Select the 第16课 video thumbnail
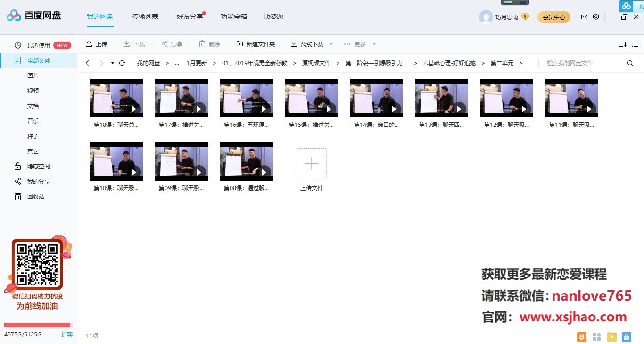Viewport: 644px width, 344px height. (x=247, y=98)
